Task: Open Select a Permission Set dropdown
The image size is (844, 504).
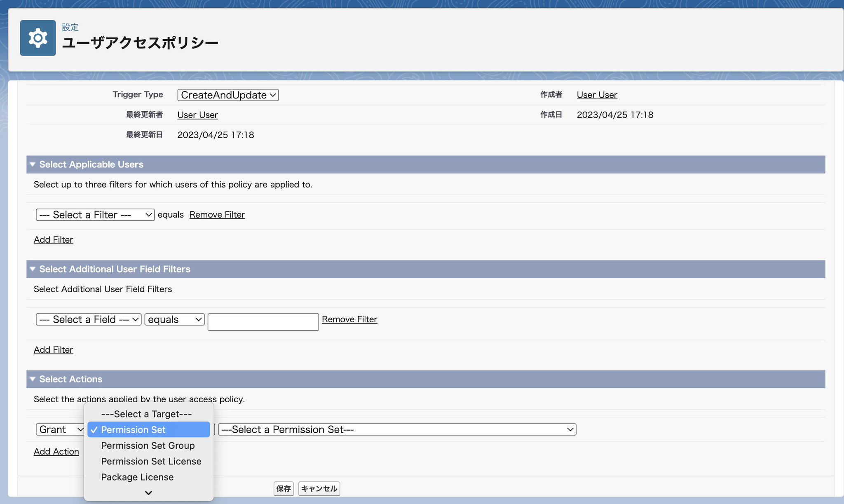Action: click(396, 429)
